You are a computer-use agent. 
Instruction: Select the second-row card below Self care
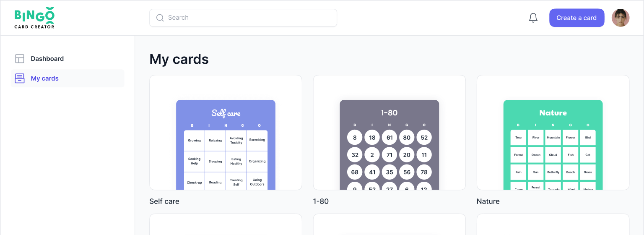226,225
